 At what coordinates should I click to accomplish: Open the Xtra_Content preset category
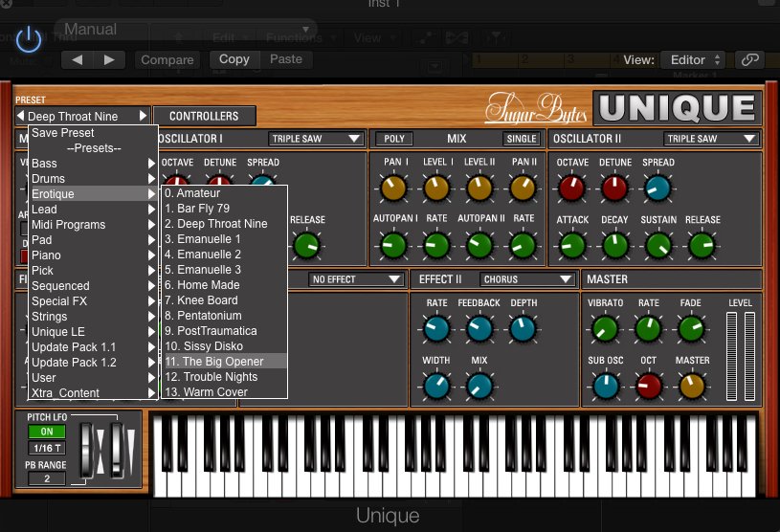click(93, 393)
